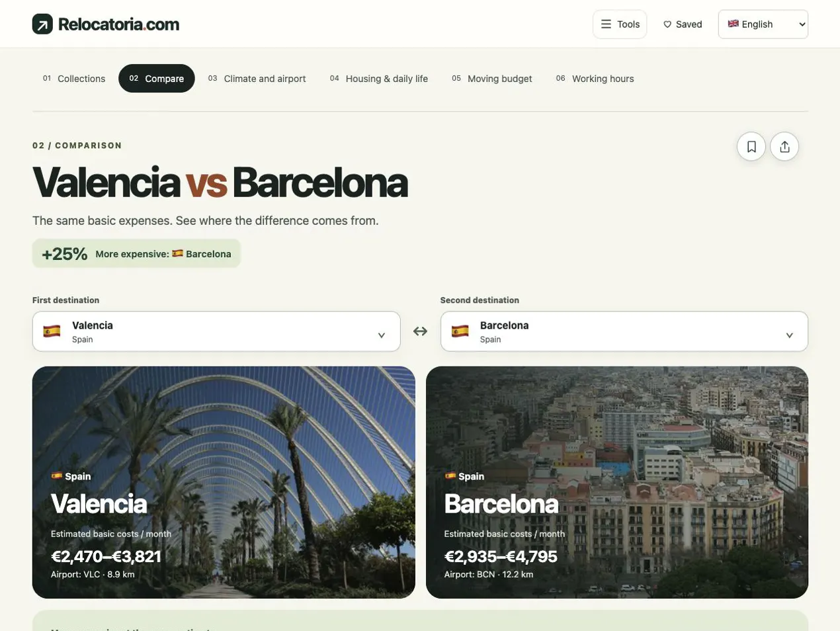Click the Airport: VLC · 8.9 km text

click(x=93, y=574)
